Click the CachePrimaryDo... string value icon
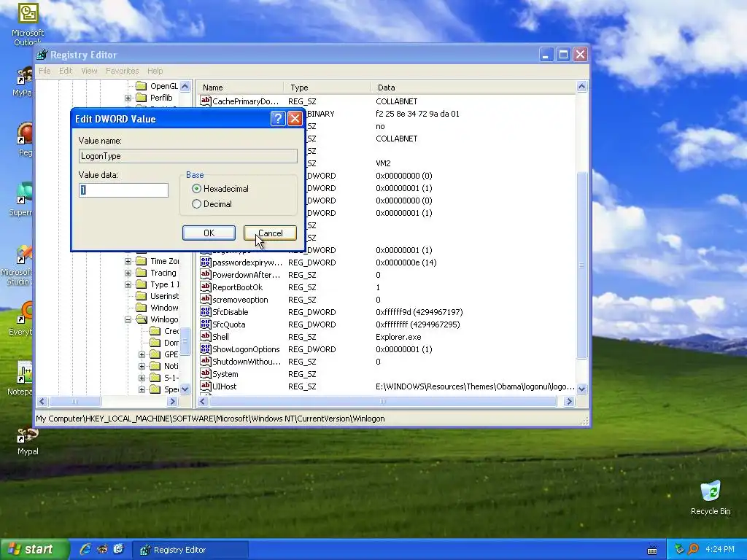This screenshot has height=560, width=747. (x=205, y=101)
